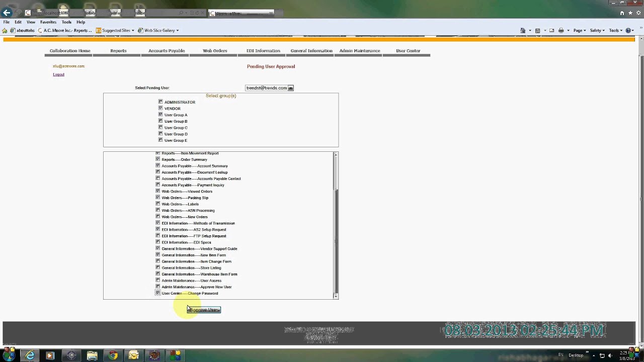This screenshot has height=362, width=644.
Task: Open the Page dropdown in command bar
Action: [580, 30]
